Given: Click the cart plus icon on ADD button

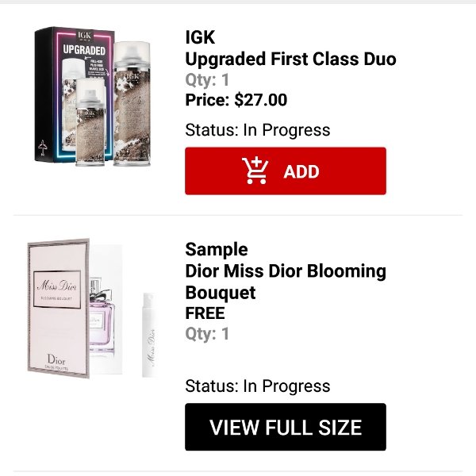Looking at the screenshot, I should [x=255, y=171].
